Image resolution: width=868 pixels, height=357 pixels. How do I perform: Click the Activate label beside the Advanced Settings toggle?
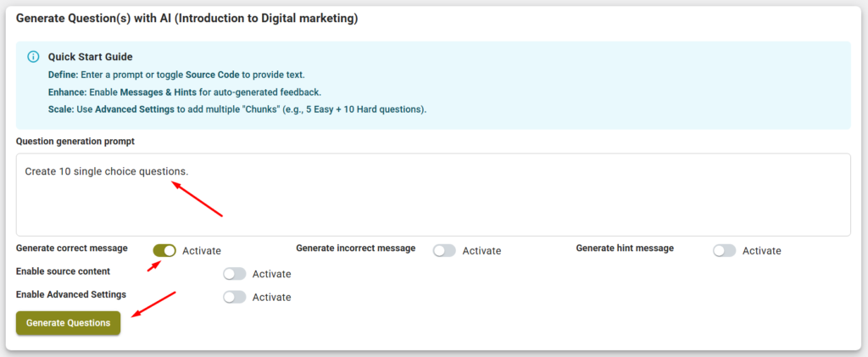pyautogui.click(x=271, y=297)
